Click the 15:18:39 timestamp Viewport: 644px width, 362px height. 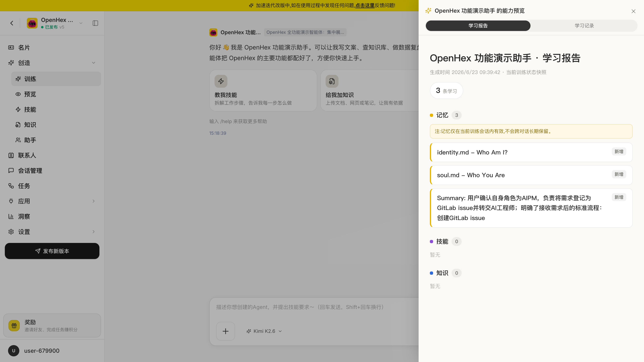(x=218, y=133)
